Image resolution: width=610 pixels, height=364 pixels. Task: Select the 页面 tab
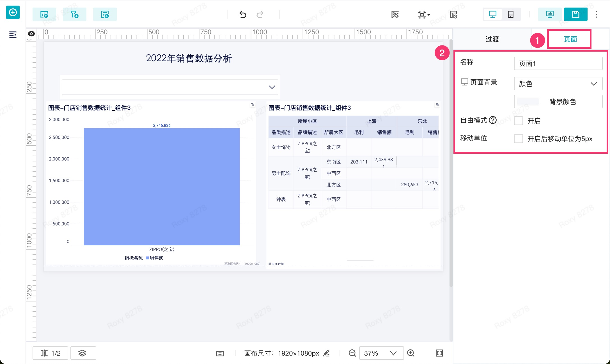(x=570, y=39)
